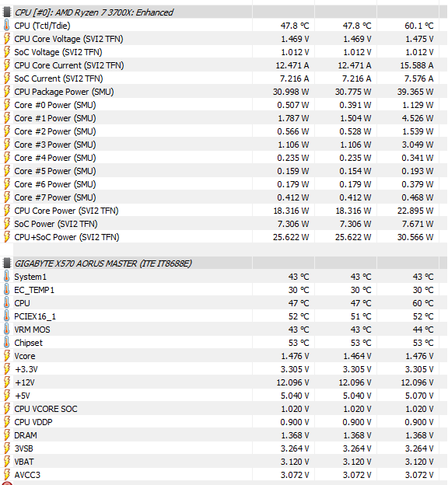Select the SoC Voltage (SVI2 TFN) row
Image resolution: width=448 pixels, height=485 pixels.
[x=224, y=52]
